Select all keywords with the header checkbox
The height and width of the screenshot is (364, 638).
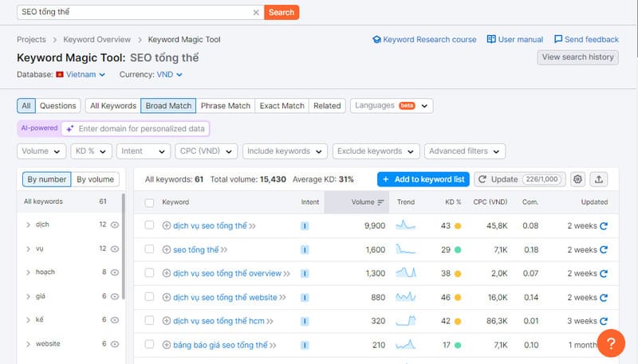click(149, 202)
